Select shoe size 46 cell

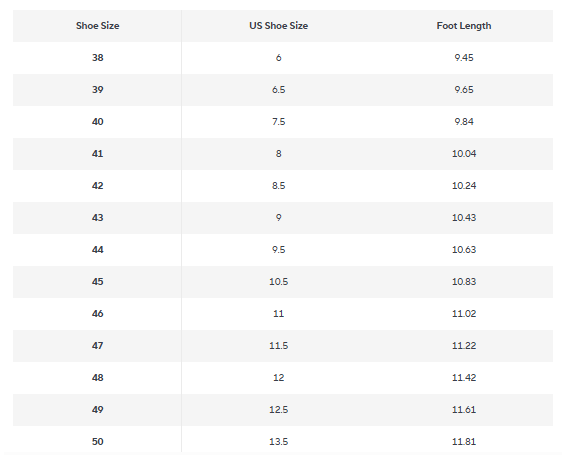(97, 314)
